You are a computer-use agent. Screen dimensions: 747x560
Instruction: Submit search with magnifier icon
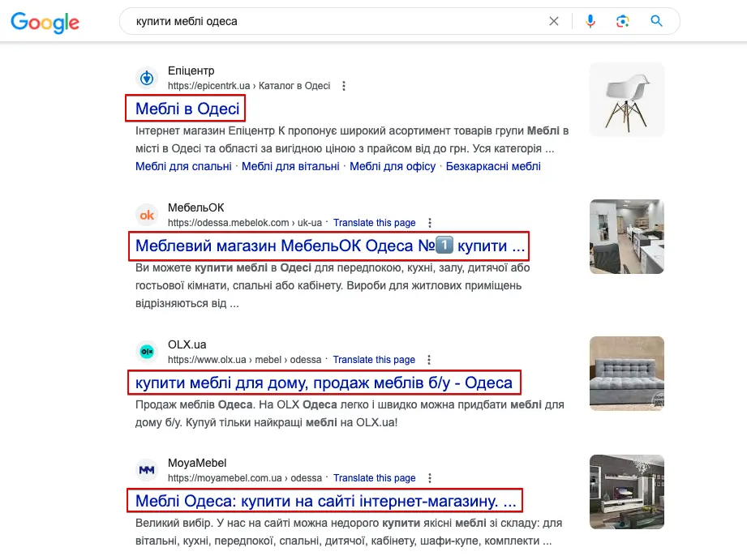656,21
